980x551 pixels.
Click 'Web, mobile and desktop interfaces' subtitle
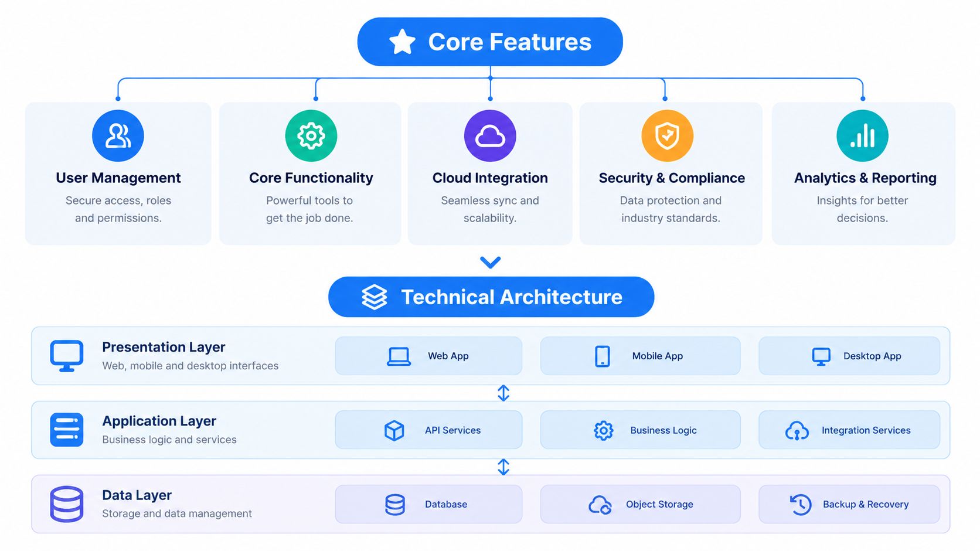click(x=190, y=366)
